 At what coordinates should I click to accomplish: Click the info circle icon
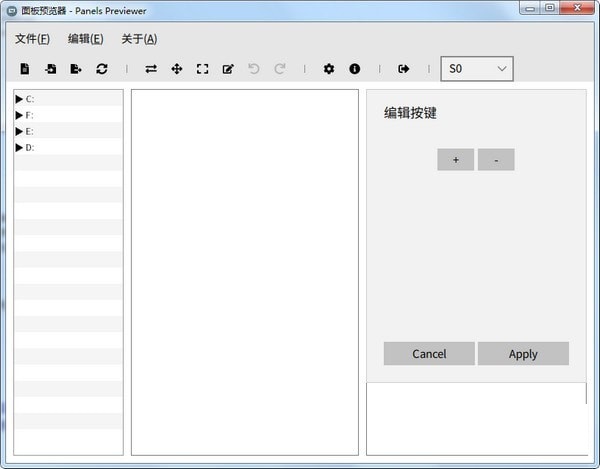[x=355, y=69]
